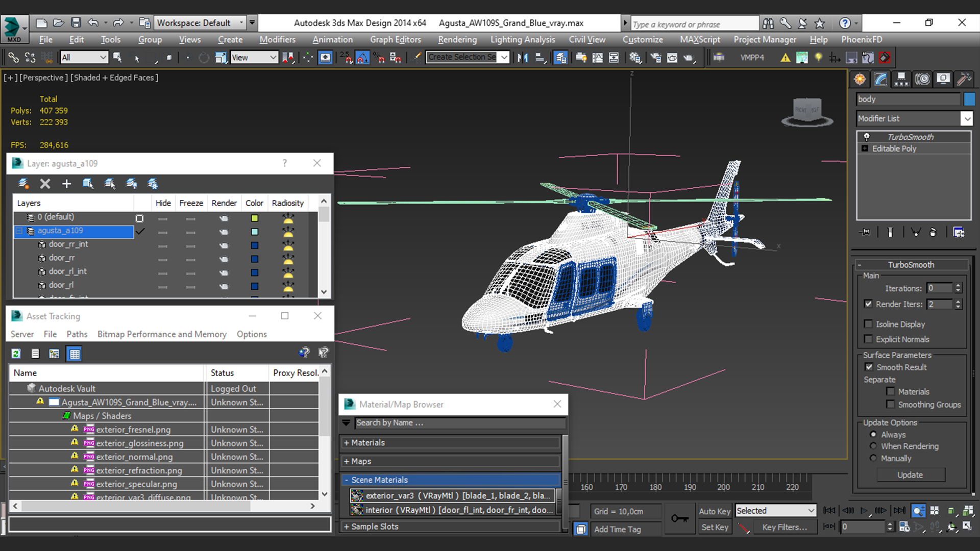Screen dimensions: 980x551
Task: Expand the Maps group in Material Browser
Action: pos(452,461)
